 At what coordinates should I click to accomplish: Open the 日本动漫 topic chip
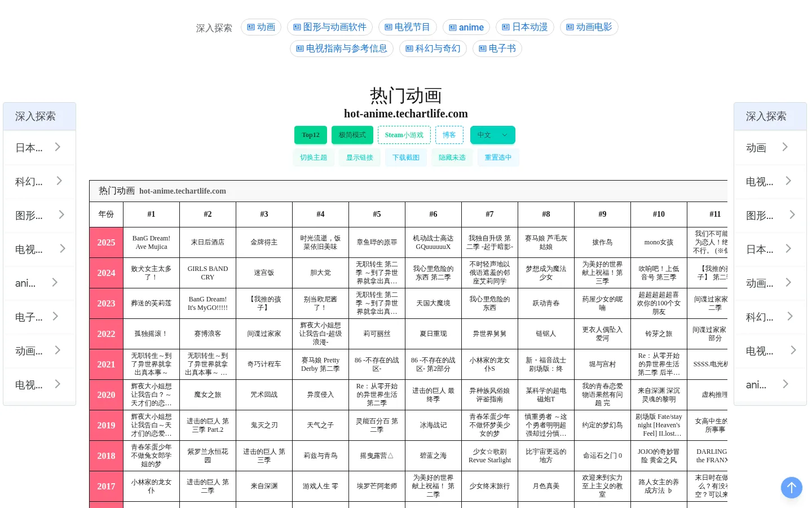click(x=525, y=27)
